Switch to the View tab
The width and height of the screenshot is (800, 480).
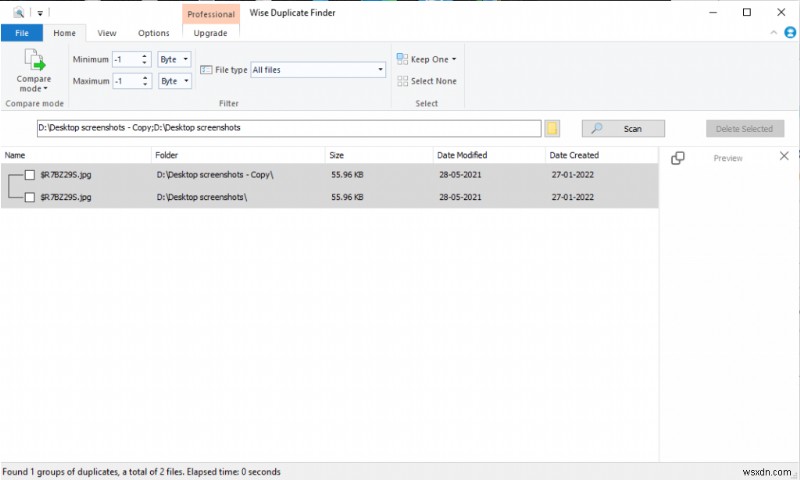click(x=107, y=33)
